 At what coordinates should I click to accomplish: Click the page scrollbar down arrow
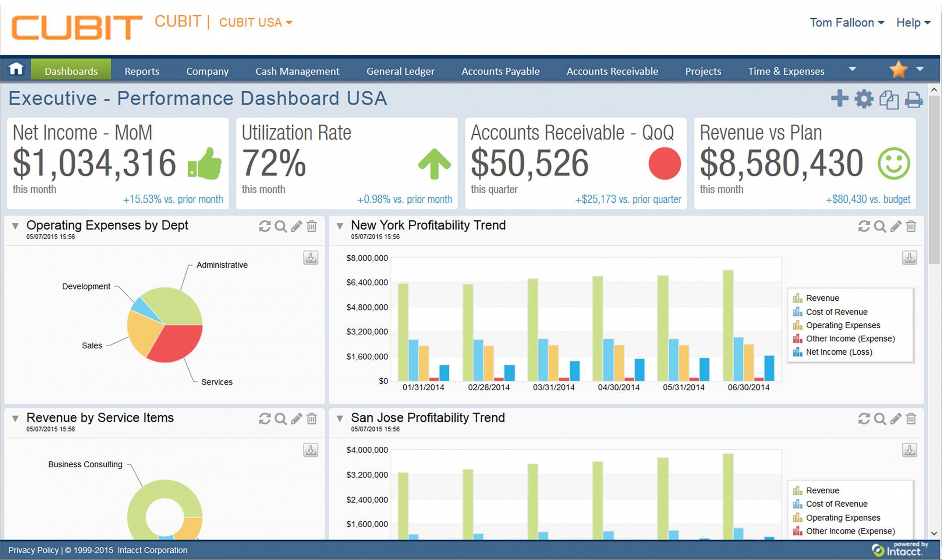(934, 534)
